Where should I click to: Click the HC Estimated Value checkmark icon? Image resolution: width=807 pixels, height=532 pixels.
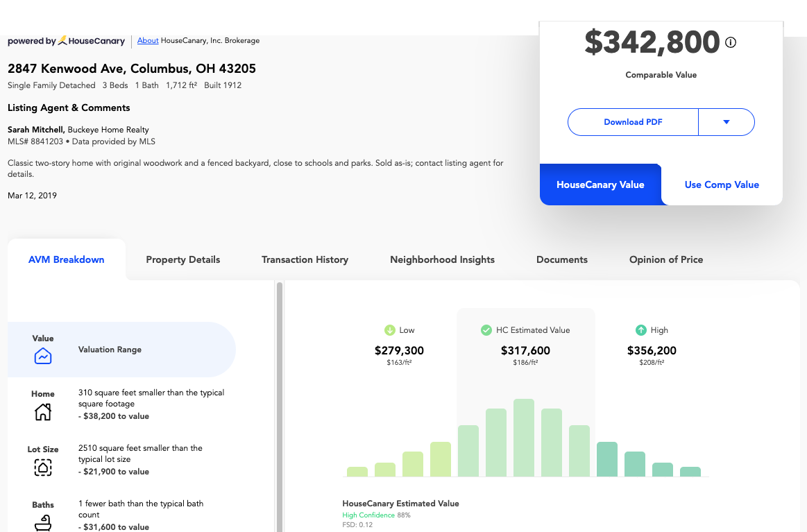(486, 329)
